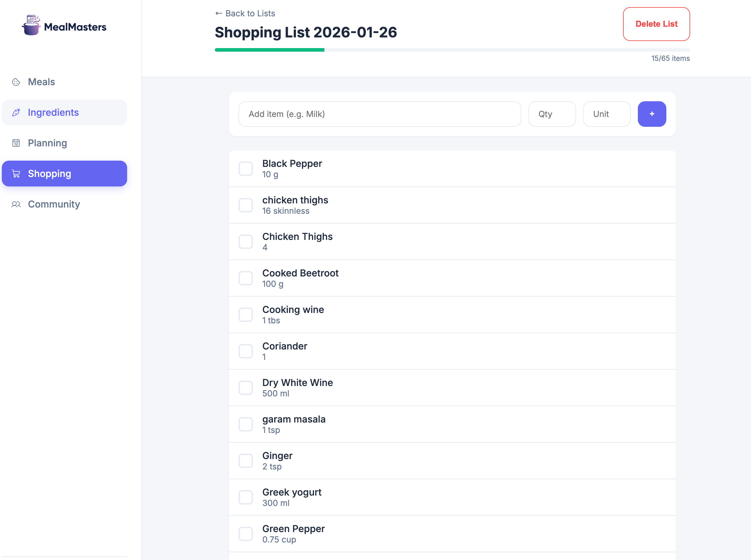
Task: Toggle the garam masala checkbox
Action: (x=245, y=424)
